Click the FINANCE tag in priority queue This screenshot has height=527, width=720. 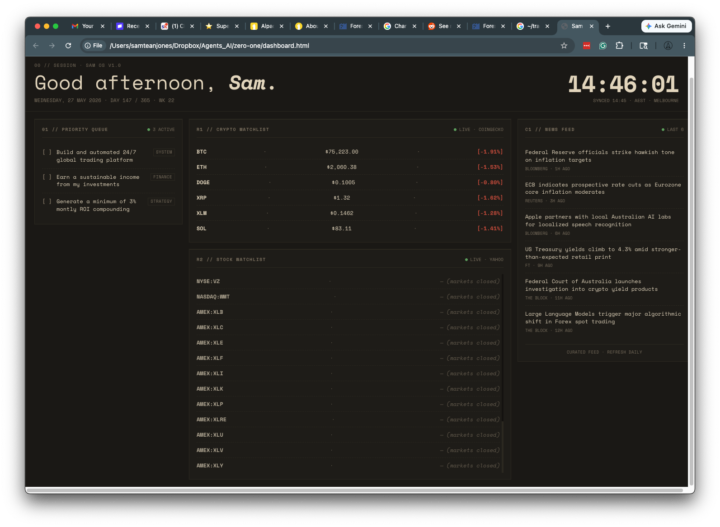(162, 177)
